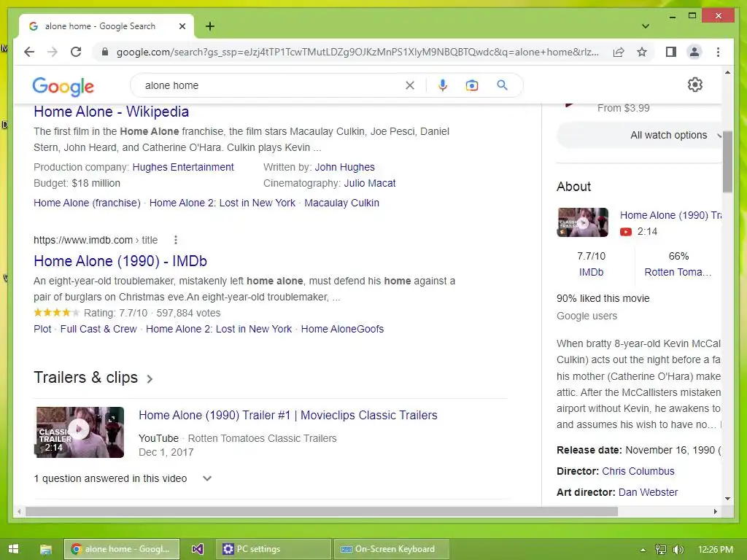Viewport: 747px width, 560px height.
Task: Click the vertical scrollbar thumb
Action: click(x=727, y=162)
